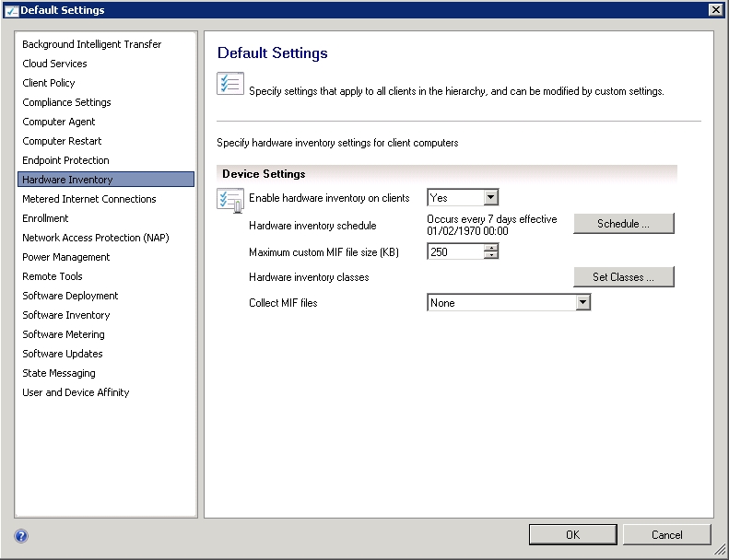Image resolution: width=729 pixels, height=560 pixels.
Task: Click the Device Settings checklist icon
Action: pos(229,199)
